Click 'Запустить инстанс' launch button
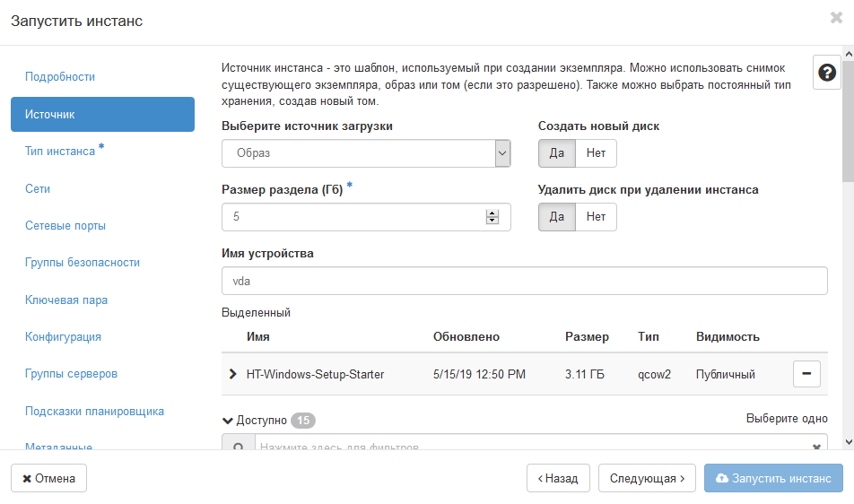 pos(773,479)
